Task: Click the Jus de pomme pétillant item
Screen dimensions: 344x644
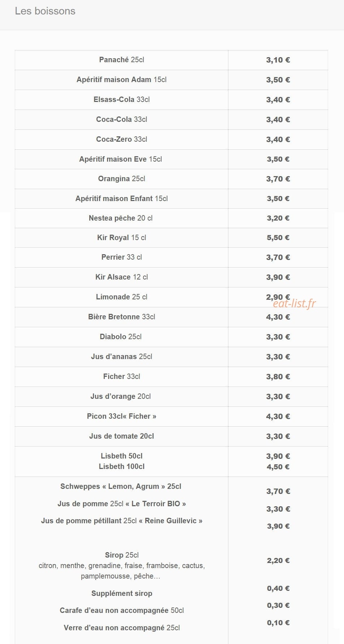Action: pos(121,521)
